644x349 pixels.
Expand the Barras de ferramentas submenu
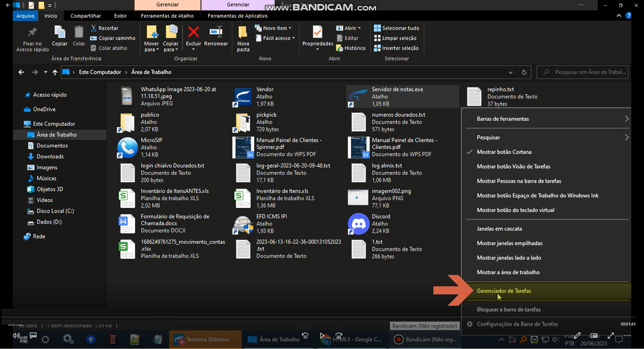547,119
